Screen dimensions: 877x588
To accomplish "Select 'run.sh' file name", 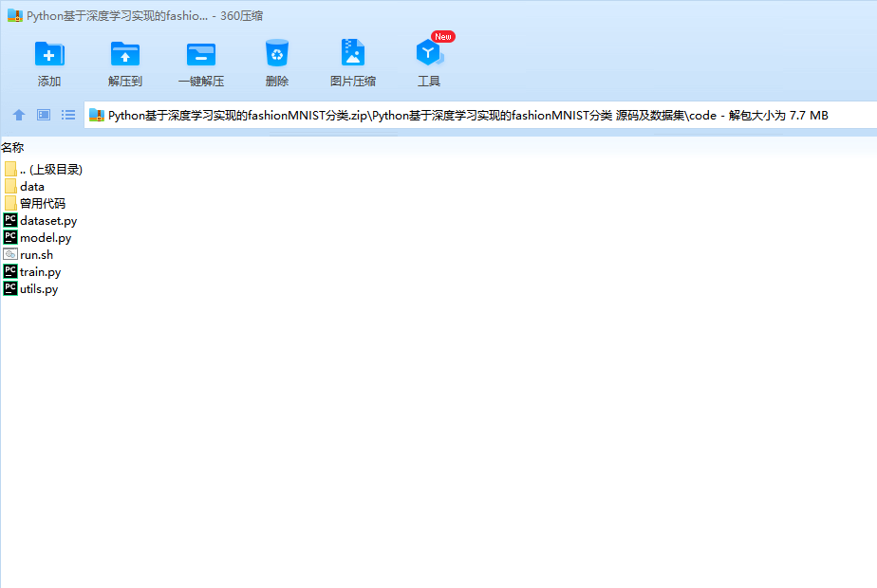I will 36,255.
